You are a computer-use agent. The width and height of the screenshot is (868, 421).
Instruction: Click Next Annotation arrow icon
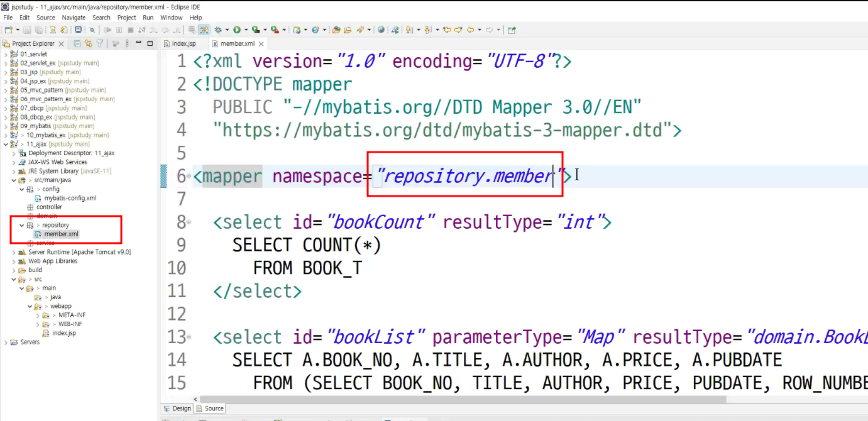[408, 30]
